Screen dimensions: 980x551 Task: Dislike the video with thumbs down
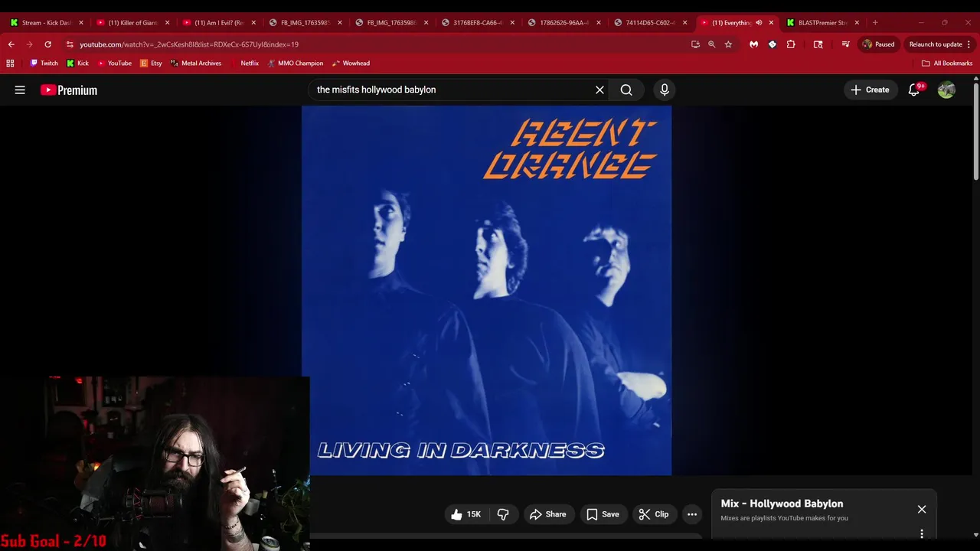tap(503, 514)
